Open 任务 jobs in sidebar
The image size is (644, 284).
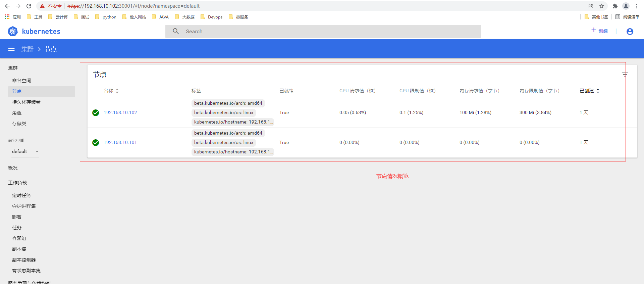point(17,228)
